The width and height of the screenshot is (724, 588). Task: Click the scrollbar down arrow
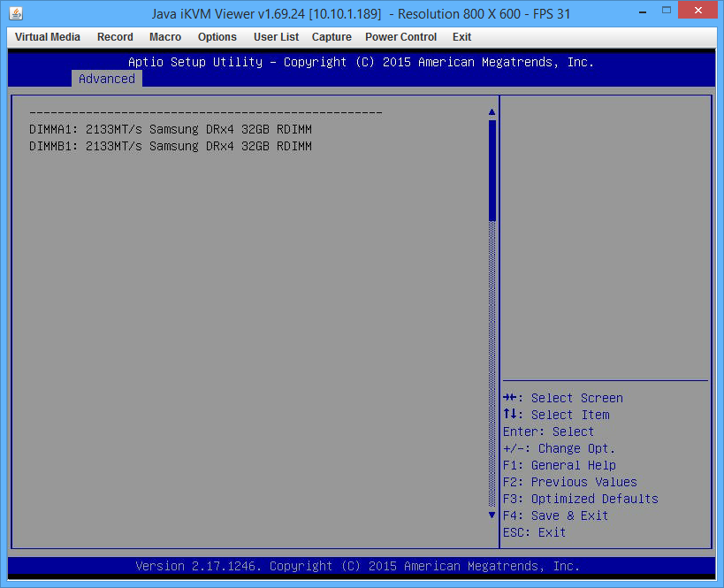tap(492, 515)
